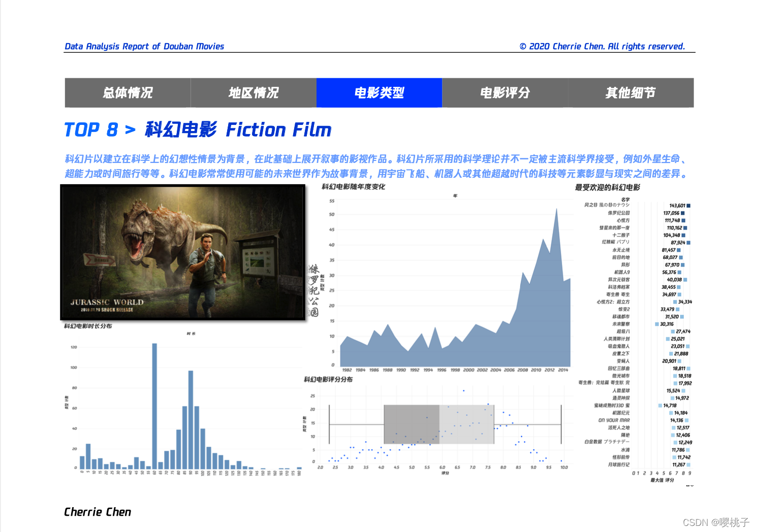
Task: Click the 活死人之地 movie label
Action: click(x=619, y=427)
